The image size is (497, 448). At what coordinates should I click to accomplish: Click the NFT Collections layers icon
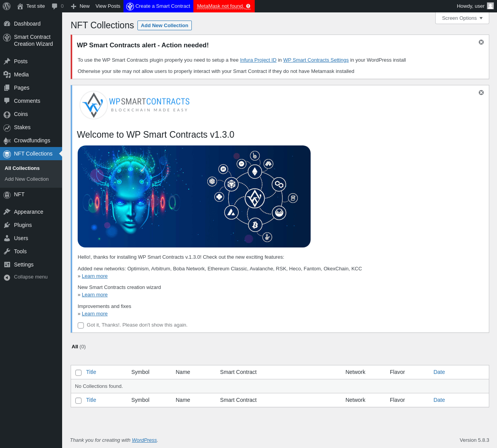tap(7, 154)
